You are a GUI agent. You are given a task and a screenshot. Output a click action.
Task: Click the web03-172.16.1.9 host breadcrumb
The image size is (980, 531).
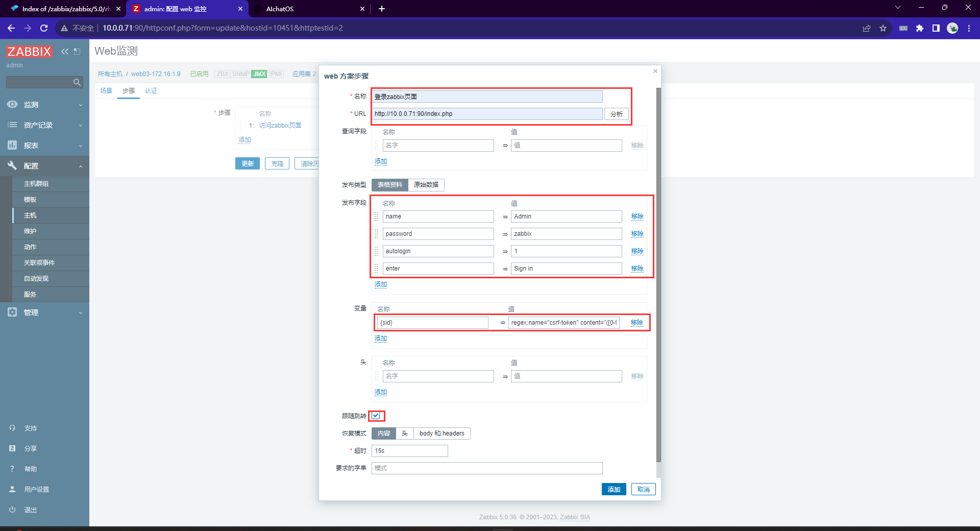click(x=156, y=74)
